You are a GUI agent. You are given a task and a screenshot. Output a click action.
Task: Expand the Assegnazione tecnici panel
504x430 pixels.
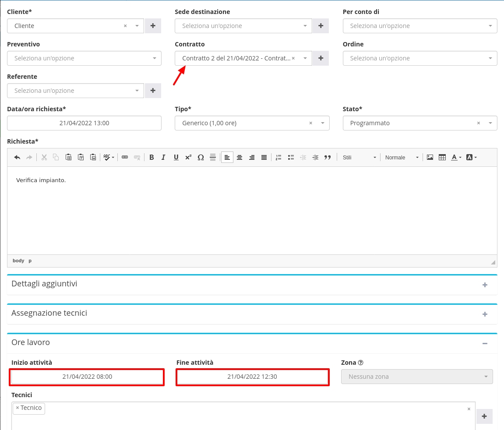485,314
